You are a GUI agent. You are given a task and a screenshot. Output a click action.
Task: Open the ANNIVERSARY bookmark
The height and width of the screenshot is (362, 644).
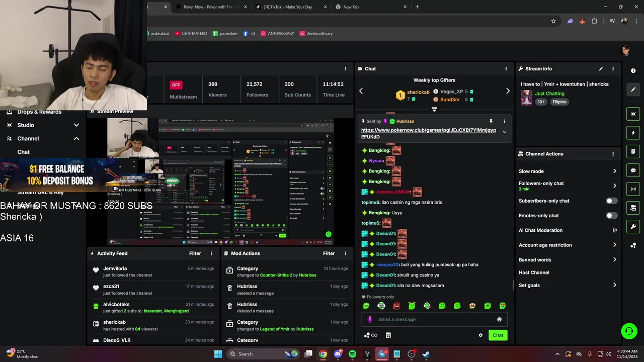pos(277,34)
